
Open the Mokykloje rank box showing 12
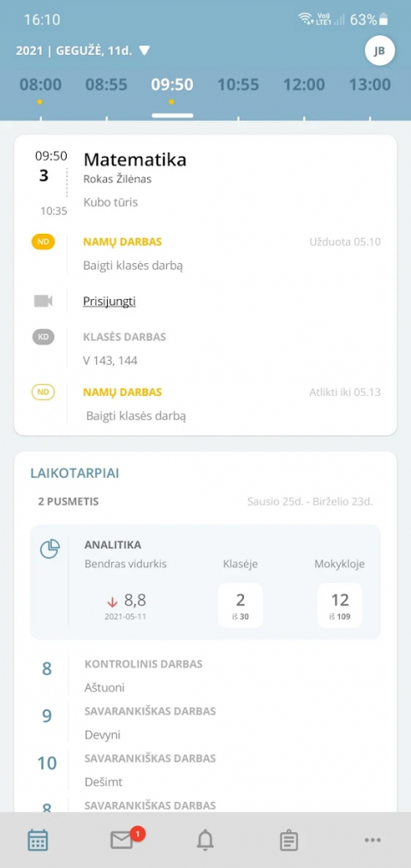pyautogui.click(x=340, y=605)
